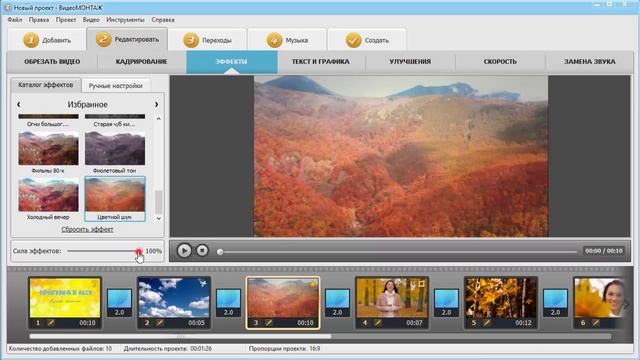Apply the Фильмы 80-х effect
This screenshot has width=640, height=360.
point(48,153)
